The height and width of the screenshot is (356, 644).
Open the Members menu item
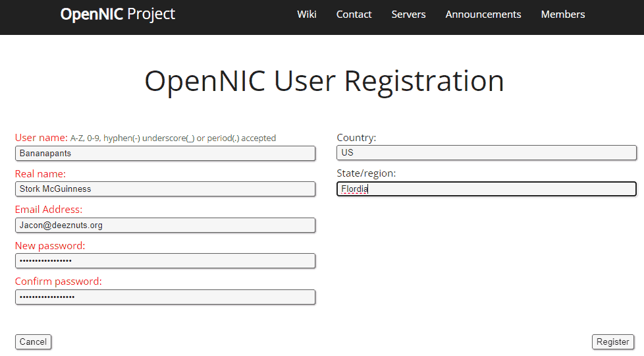[563, 15]
